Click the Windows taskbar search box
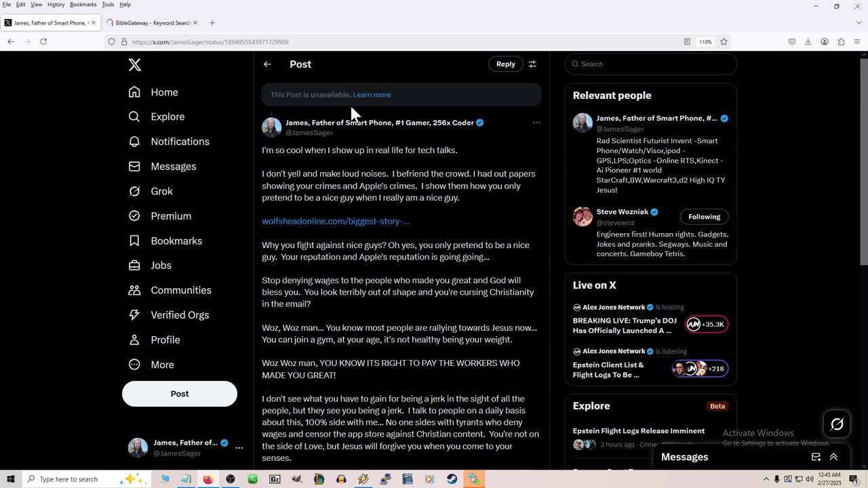The height and width of the screenshot is (488, 868). [x=85, y=479]
